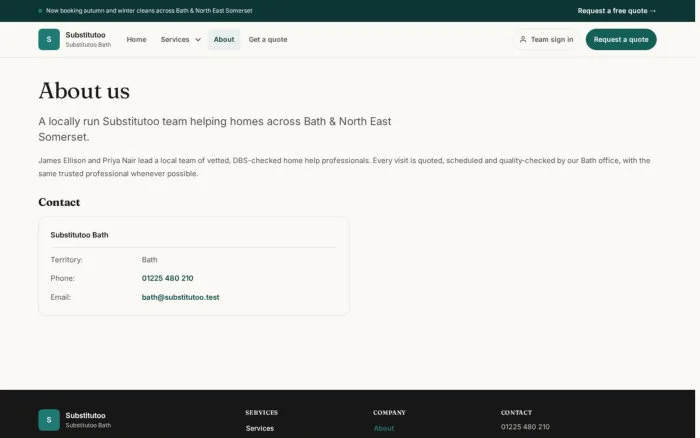Click the green Request a quote button
This screenshot has width=700, height=438.
(621, 39)
